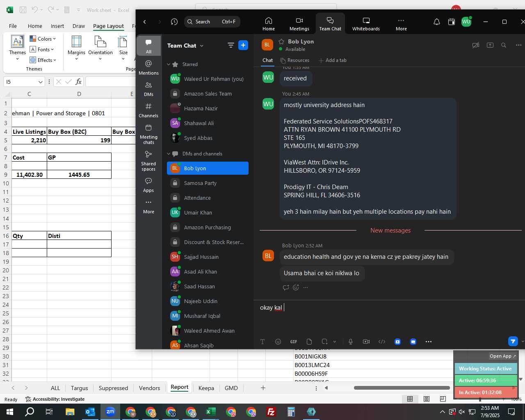
Task: Open Zoom Meetings tab
Action: tap(299, 24)
